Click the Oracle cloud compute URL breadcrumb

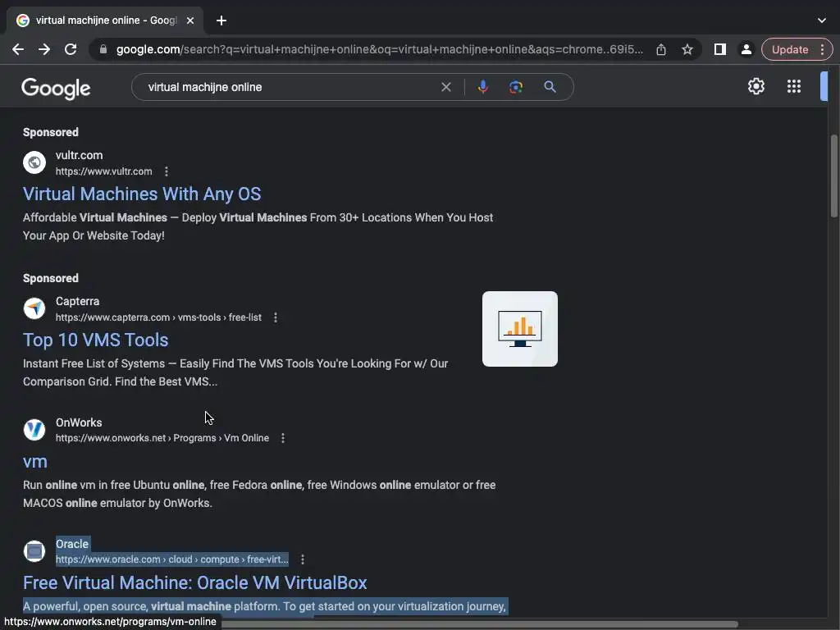pos(172,559)
